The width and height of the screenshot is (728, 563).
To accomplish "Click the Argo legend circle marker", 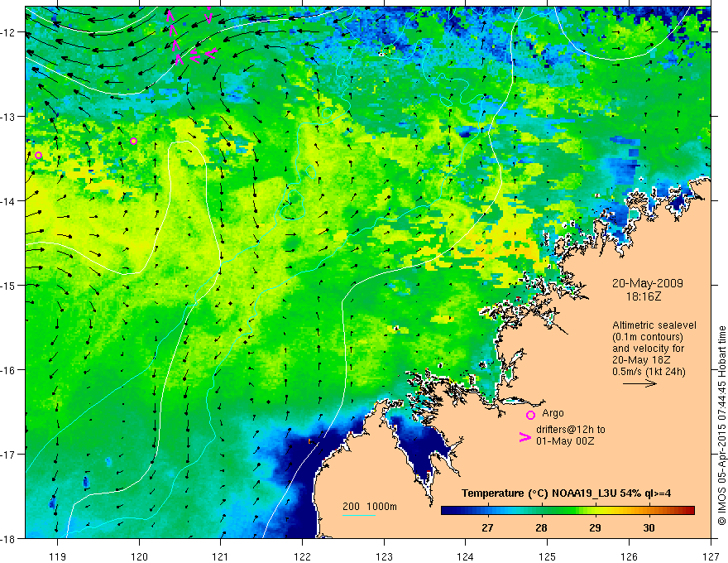I will click(x=530, y=415).
